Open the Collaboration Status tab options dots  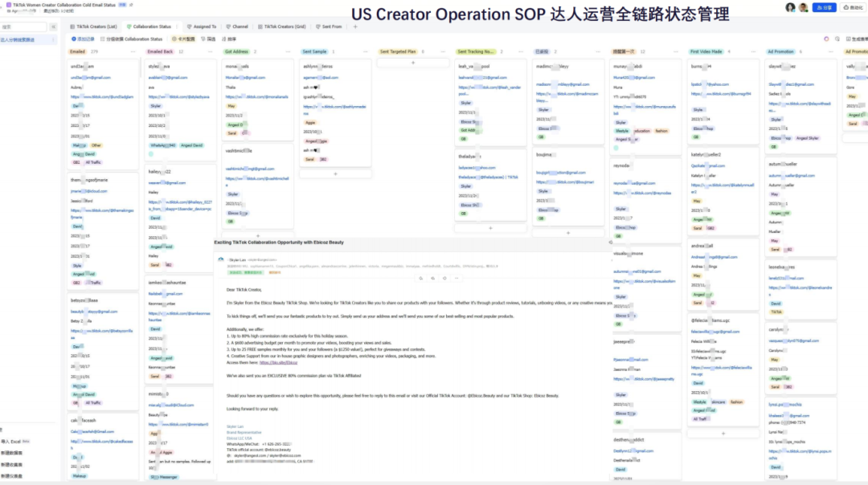178,26
